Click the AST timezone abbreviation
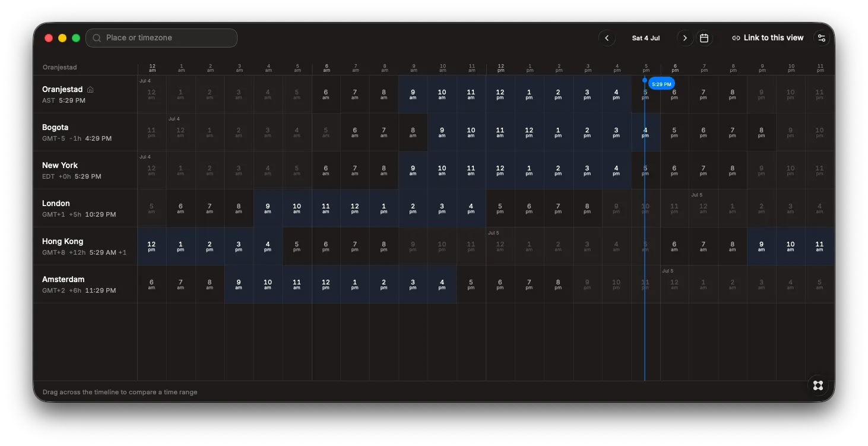 pyautogui.click(x=49, y=100)
